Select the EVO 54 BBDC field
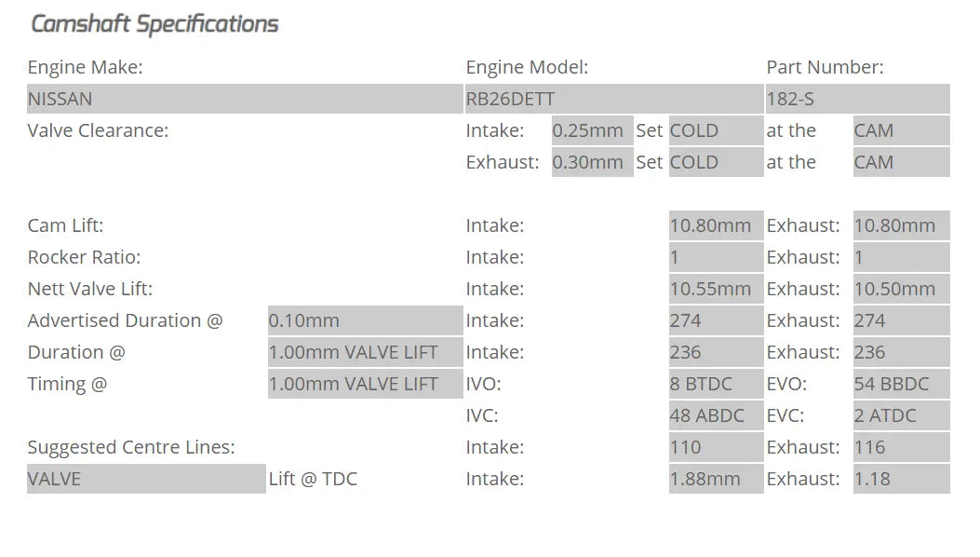This screenshot has height=557, width=980. click(x=901, y=384)
